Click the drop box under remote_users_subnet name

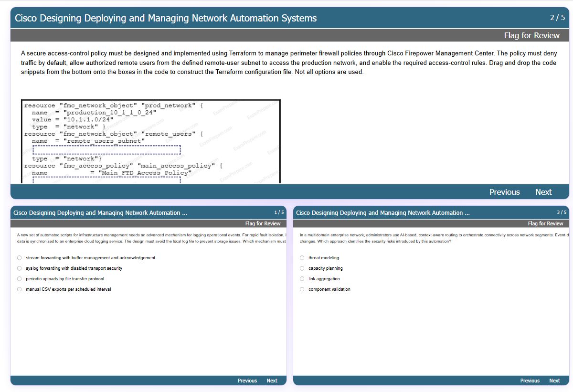106,150
